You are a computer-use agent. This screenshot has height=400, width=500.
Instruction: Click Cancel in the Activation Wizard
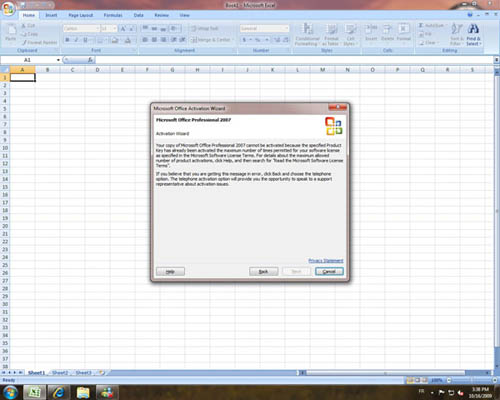pos(329,272)
